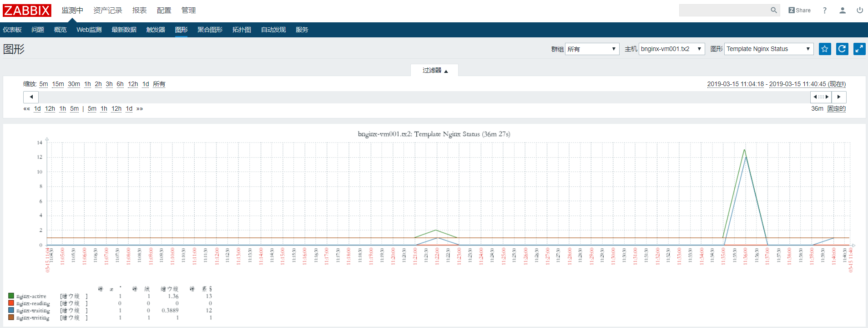Zoom to 3h in 缩放 row
This screenshot has width=868, height=328.
click(109, 84)
